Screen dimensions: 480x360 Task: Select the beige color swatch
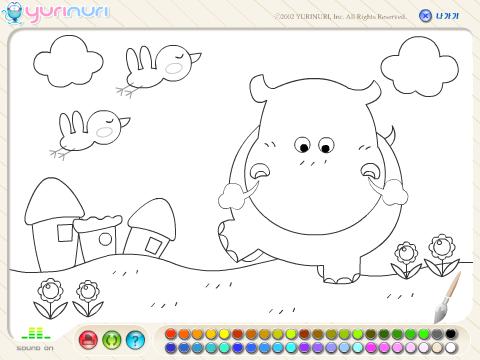pyautogui.click(x=437, y=348)
